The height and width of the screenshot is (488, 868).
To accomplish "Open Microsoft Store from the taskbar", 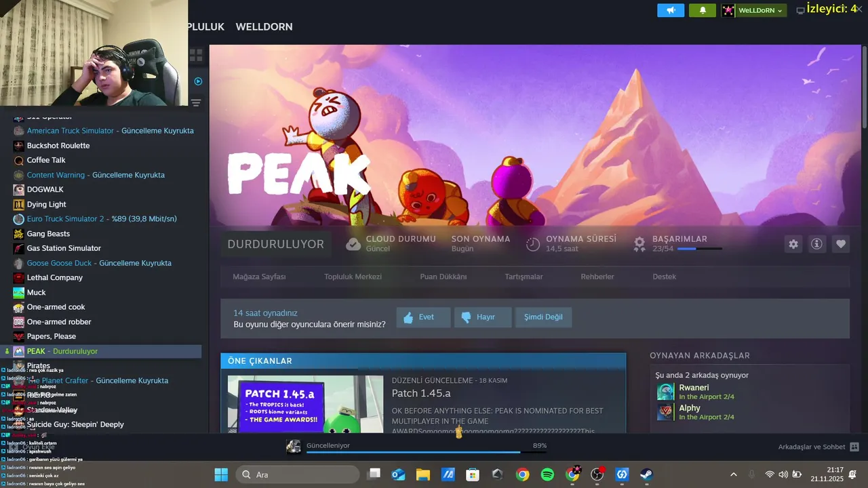I will [x=473, y=474].
